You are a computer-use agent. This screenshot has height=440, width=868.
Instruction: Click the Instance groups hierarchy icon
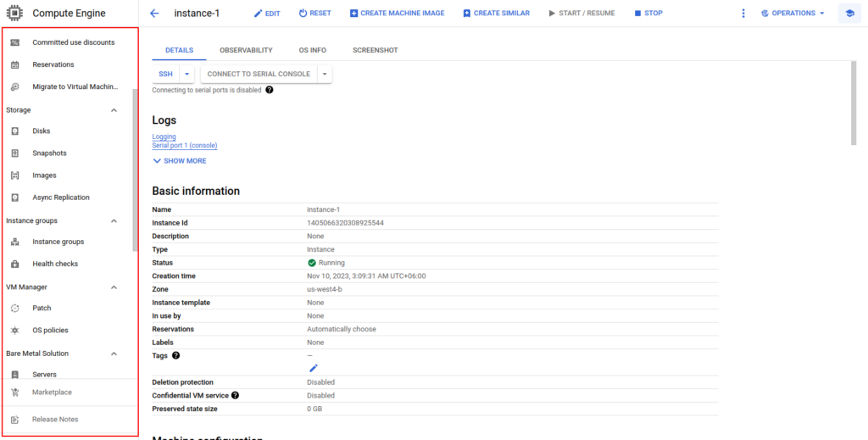15,242
